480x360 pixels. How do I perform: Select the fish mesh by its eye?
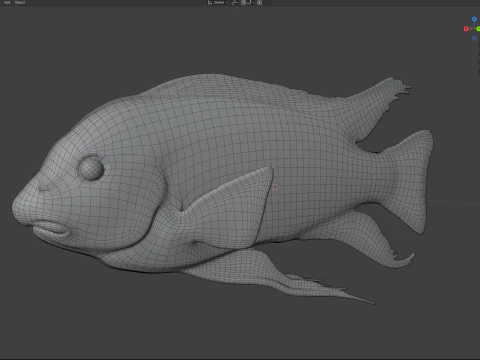pyautogui.click(x=91, y=169)
